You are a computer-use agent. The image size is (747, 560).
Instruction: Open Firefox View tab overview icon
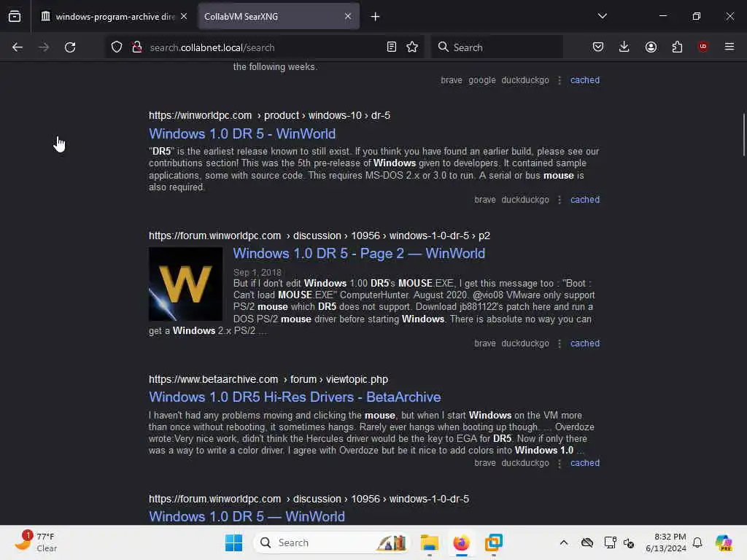tap(15, 16)
